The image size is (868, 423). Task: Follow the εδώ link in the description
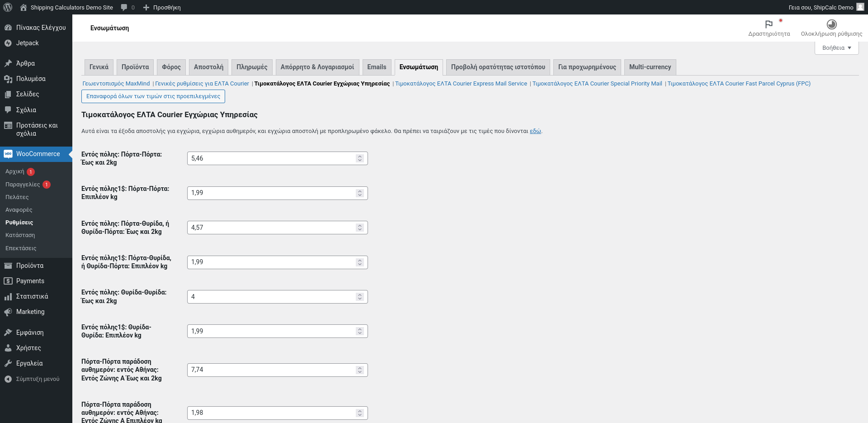tap(535, 131)
